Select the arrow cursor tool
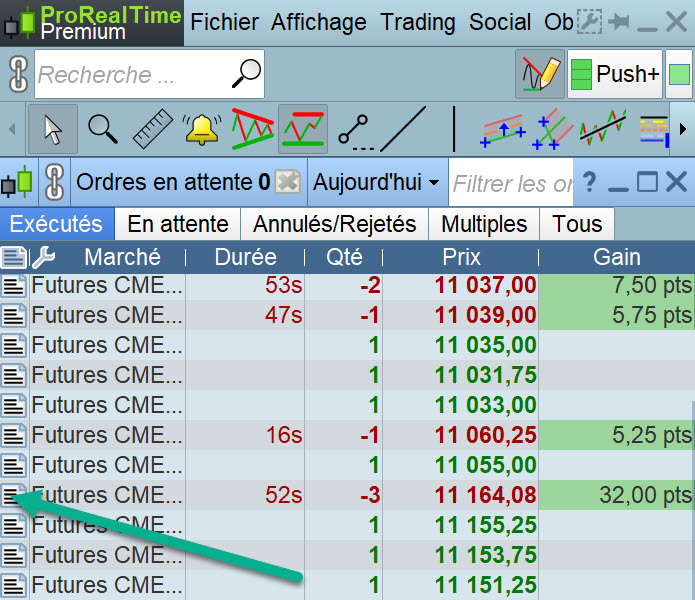 (53, 129)
